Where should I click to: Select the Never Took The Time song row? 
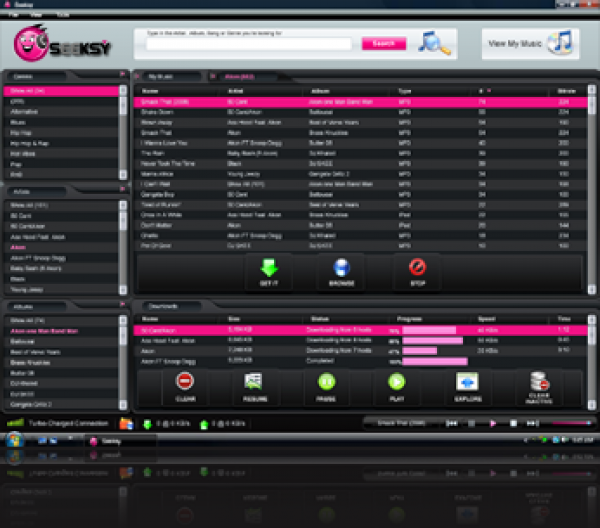(x=361, y=164)
